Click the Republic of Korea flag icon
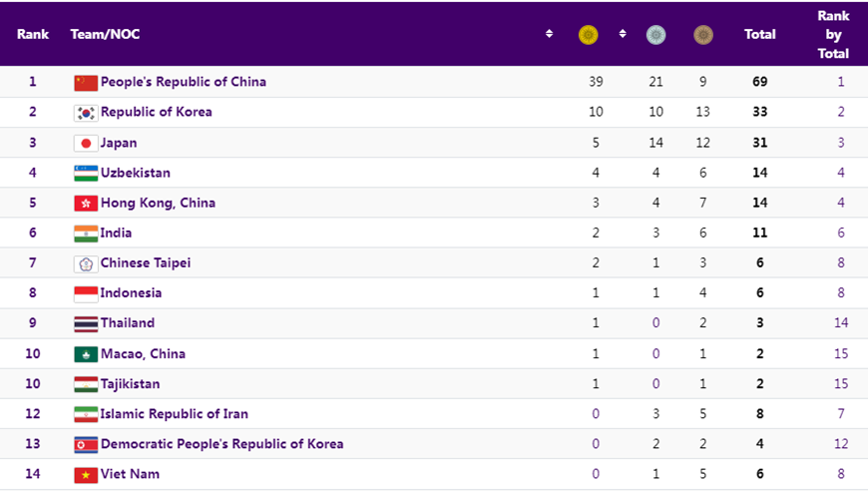Viewport: 868px width, 491px height. click(x=86, y=113)
